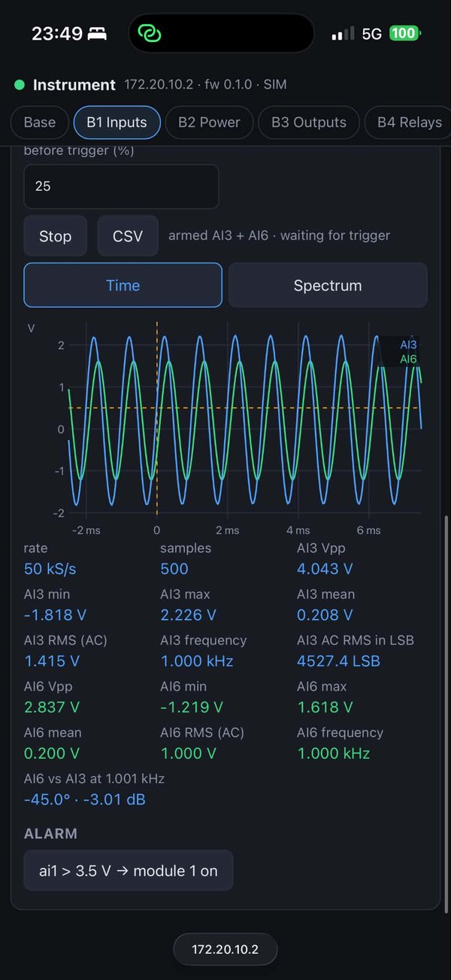Go to the B4 Relays tab
This screenshot has width=451, height=980.
(x=408, y=123)
